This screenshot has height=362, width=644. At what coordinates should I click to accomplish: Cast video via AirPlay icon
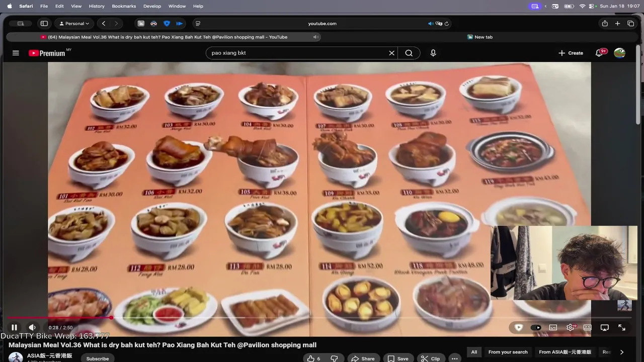(605, 327)
